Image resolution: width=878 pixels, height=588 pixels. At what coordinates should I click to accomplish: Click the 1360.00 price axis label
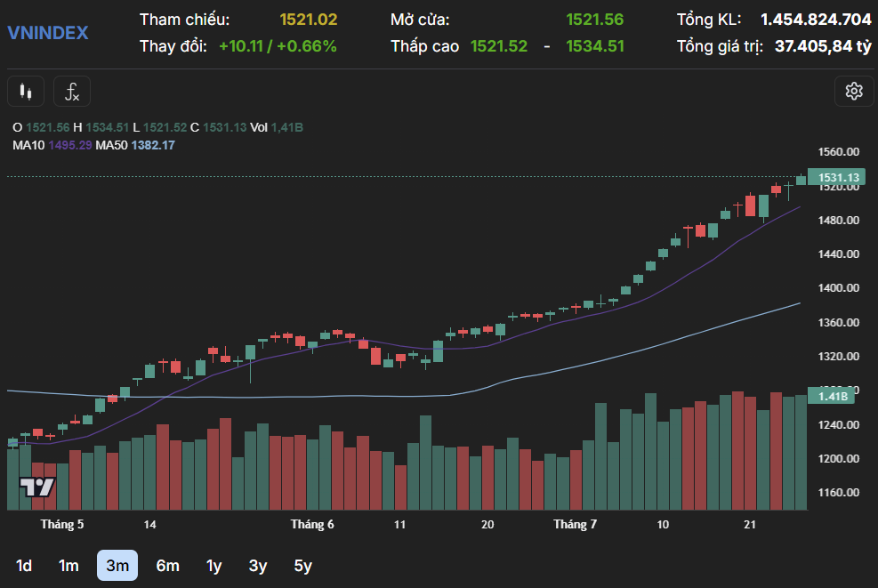[838, 323]
